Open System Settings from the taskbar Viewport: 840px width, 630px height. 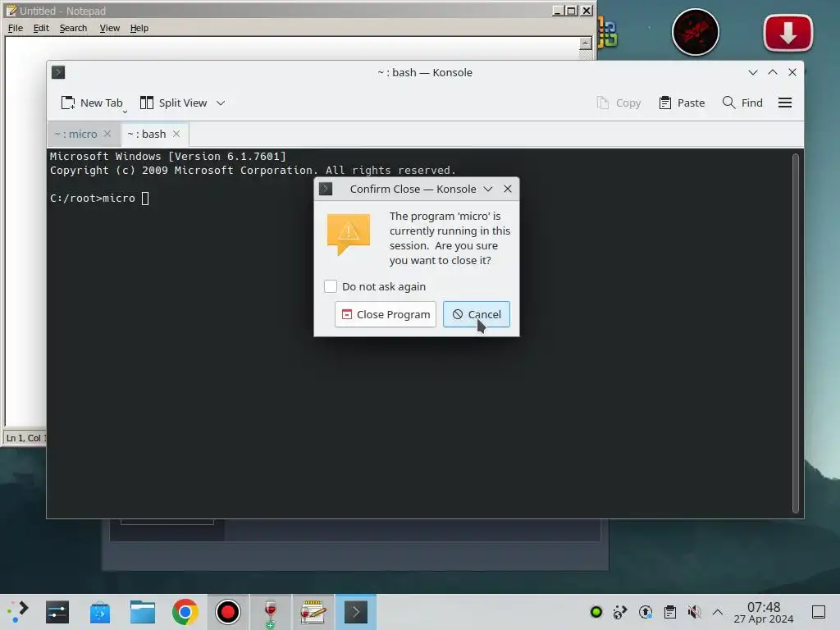pyautogui.click(x=57, y=612)
